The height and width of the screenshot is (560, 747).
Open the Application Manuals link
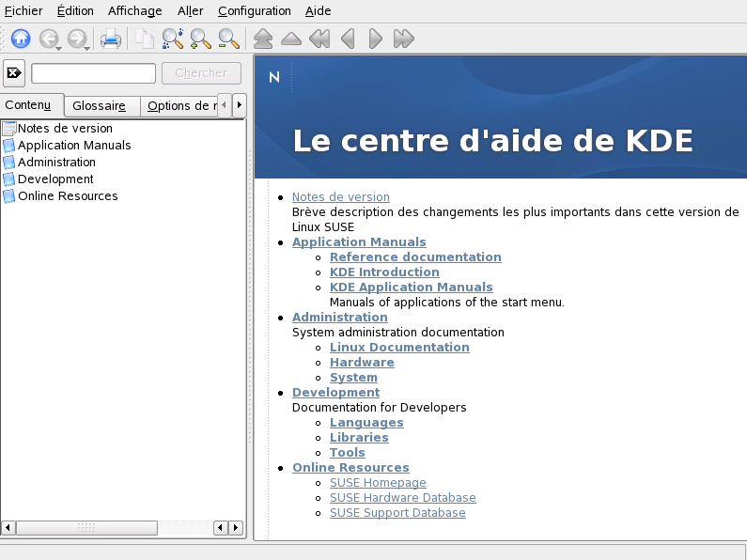(x=359, y=241)
